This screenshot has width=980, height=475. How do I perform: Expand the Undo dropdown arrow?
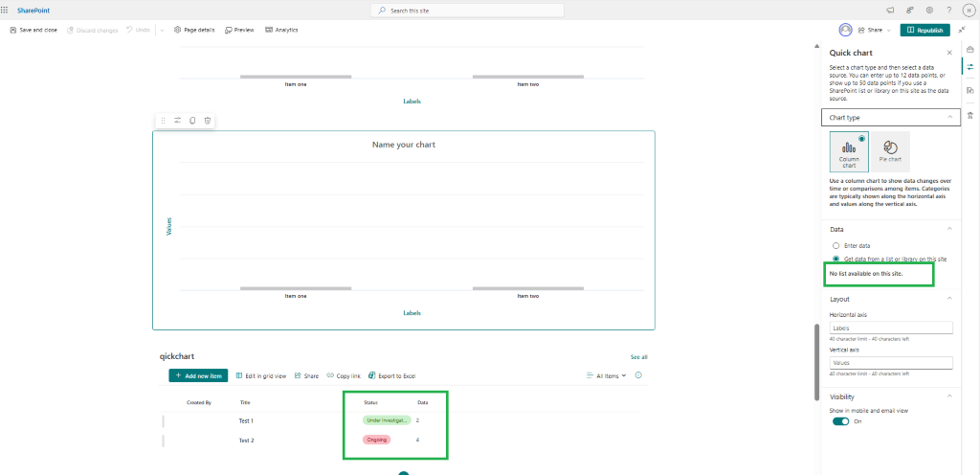[161, 30]
